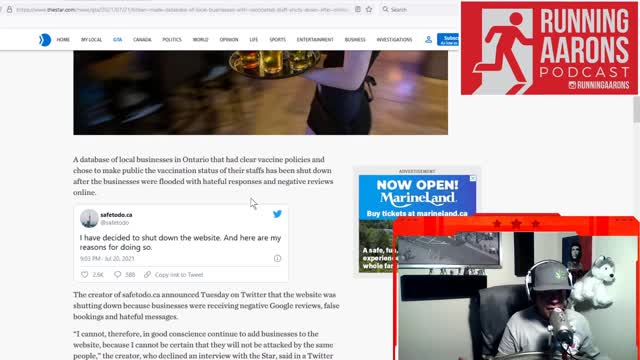The height and width of the screenshot is (360, 640).
Task: Click the page vertical scrollbar thumb
Action: [636, 109]
